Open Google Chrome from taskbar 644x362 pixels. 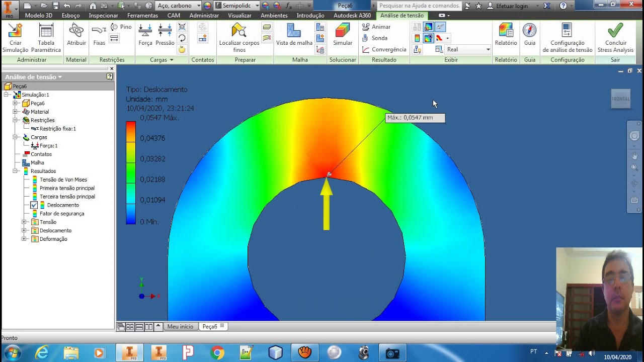click(x=217, y=353)
